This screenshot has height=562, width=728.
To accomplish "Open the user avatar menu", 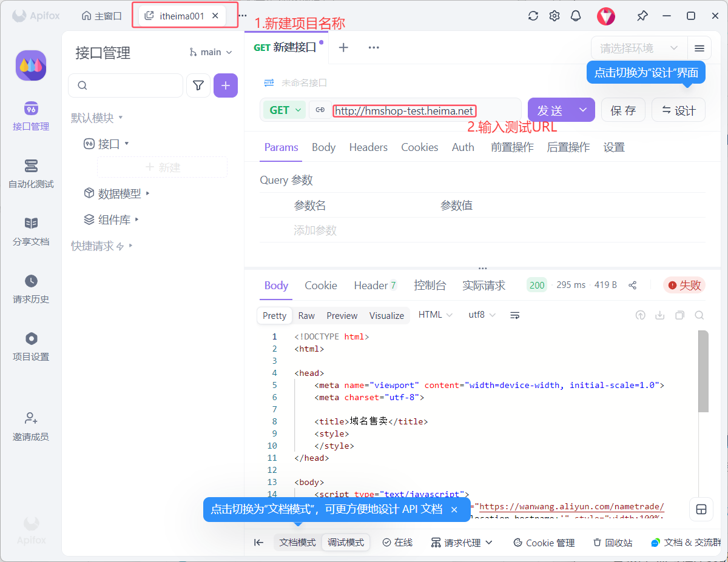I will (605, 16).
